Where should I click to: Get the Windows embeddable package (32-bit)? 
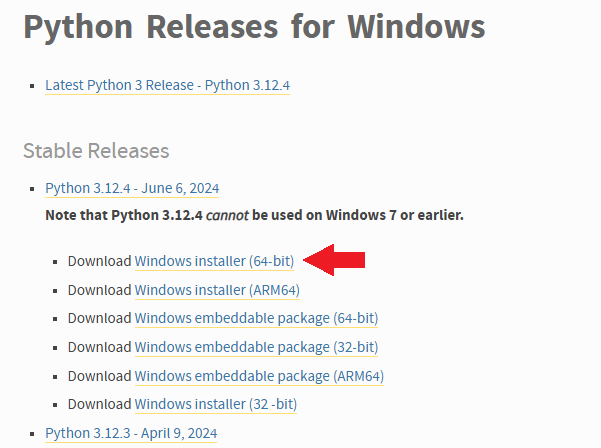point(256,347)
